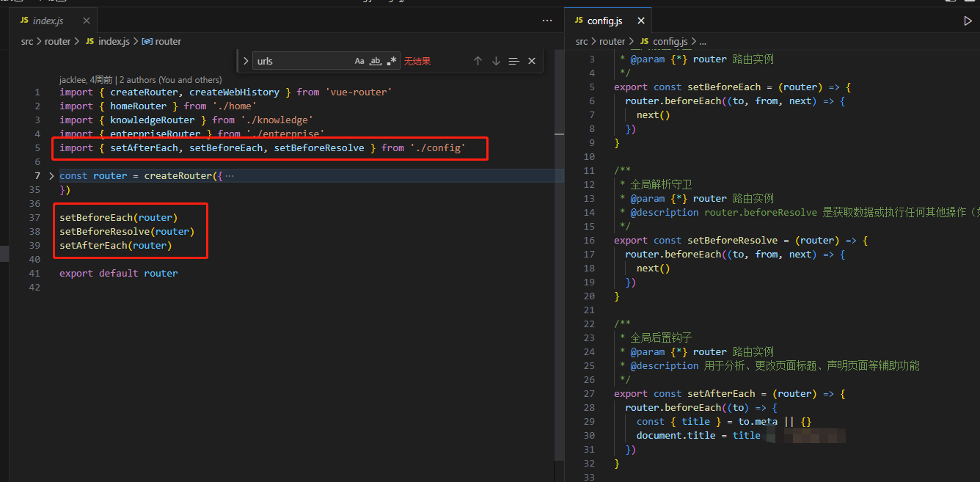Screen dimensions: 980x482
Task: Expand the replace field chevron
Action: coord(246,61)
